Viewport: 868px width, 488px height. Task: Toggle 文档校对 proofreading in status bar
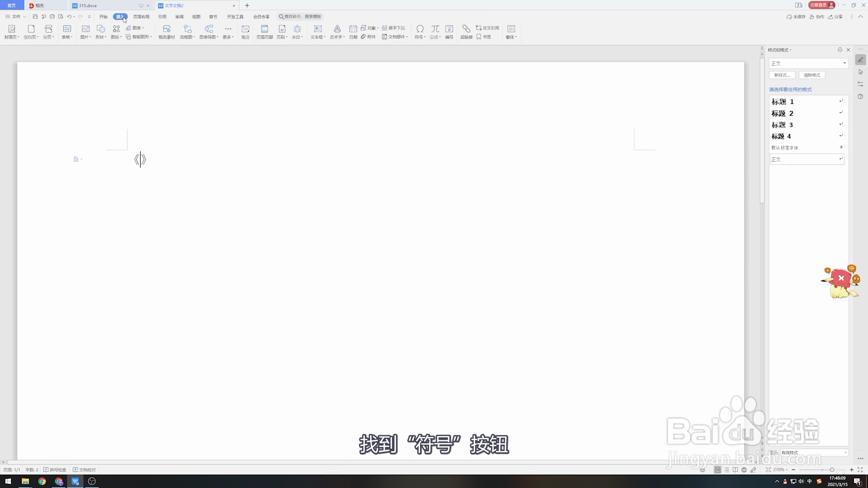tap(85, 470)
